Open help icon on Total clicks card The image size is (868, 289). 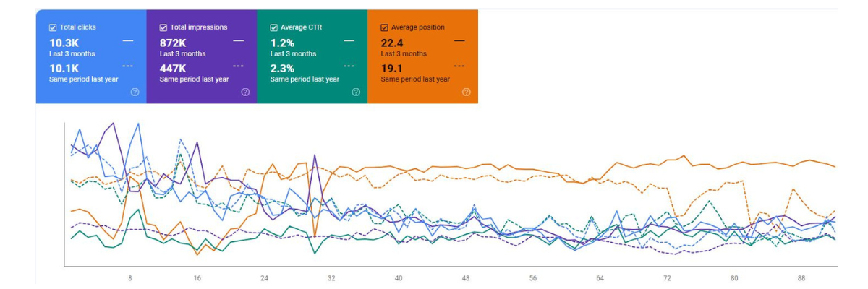pos(135,92)
